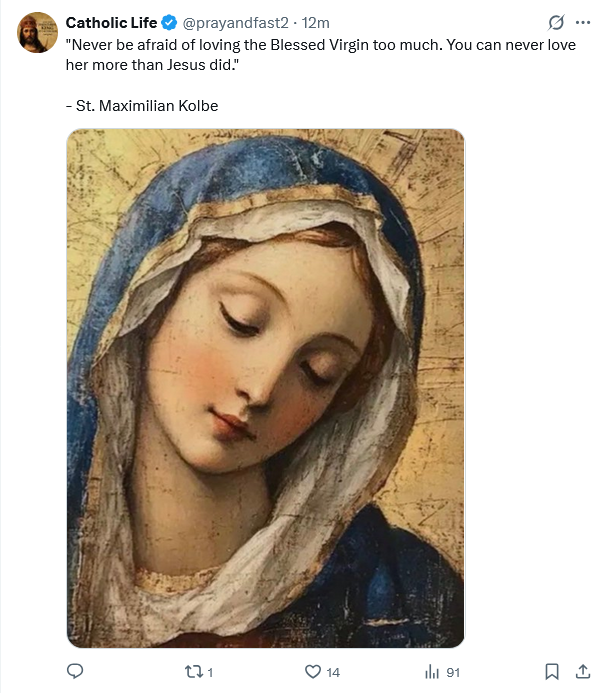The image size is (608, 693).
Task: Enlarge the Blessed Virgin painting image
Action: 265,388
